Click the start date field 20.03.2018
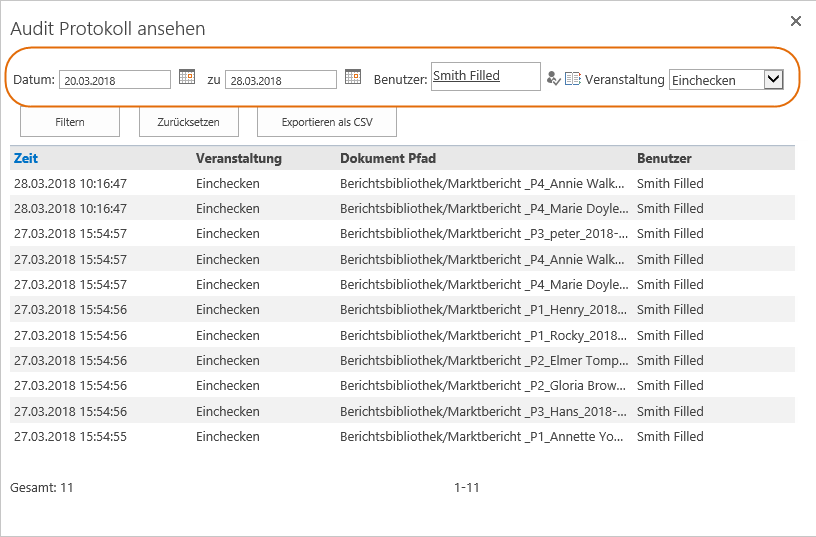 [114, 80]
